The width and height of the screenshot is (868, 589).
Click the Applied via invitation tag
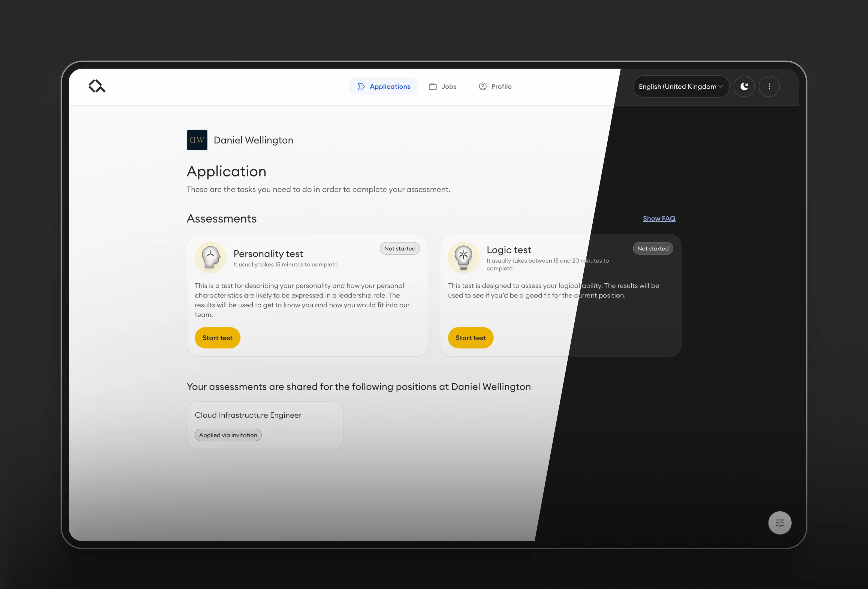point(228,435)
